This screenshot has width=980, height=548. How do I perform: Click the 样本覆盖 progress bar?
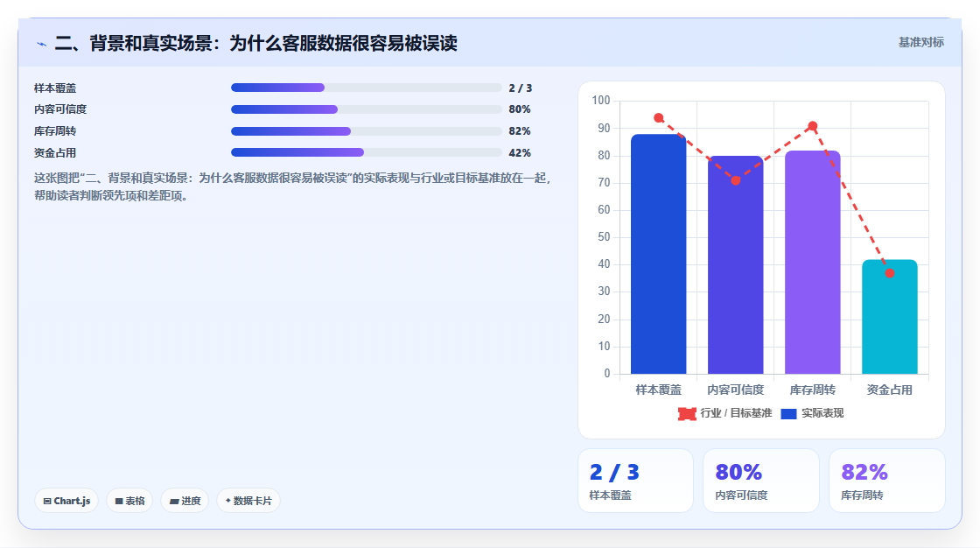[x=367, y=88]
